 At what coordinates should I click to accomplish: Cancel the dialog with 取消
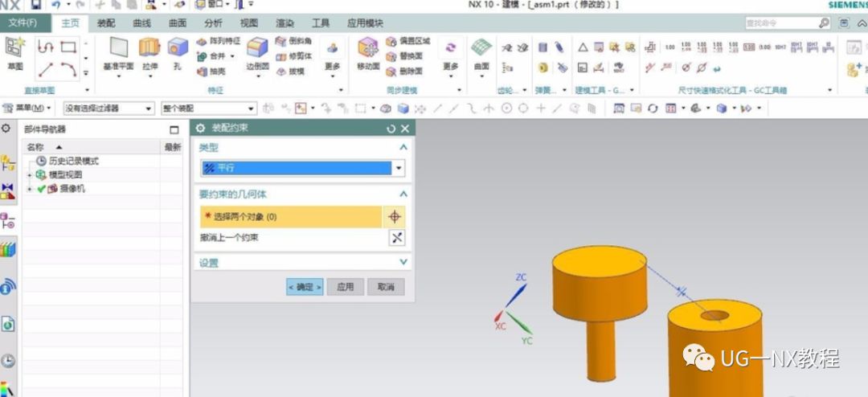coord(386,287)
